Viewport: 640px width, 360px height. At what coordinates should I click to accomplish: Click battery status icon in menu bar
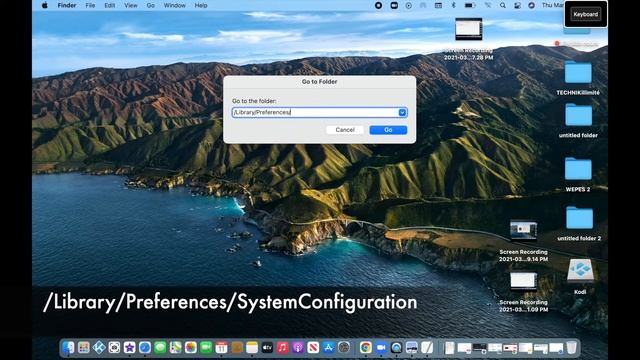tap(470, 5)
